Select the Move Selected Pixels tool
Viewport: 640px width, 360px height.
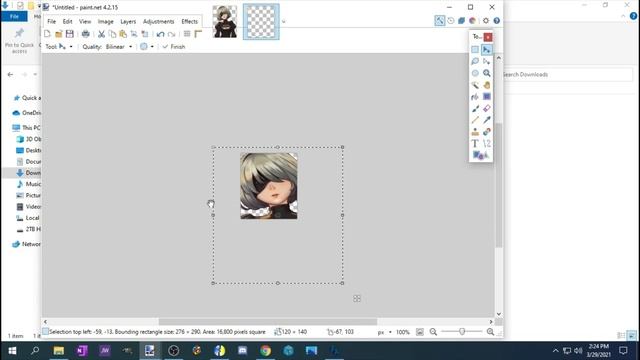tap(487, 50)
